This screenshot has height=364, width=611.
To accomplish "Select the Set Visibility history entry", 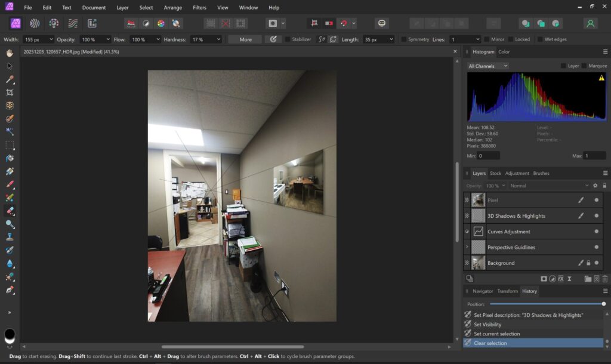I will [x=487, y=324].
